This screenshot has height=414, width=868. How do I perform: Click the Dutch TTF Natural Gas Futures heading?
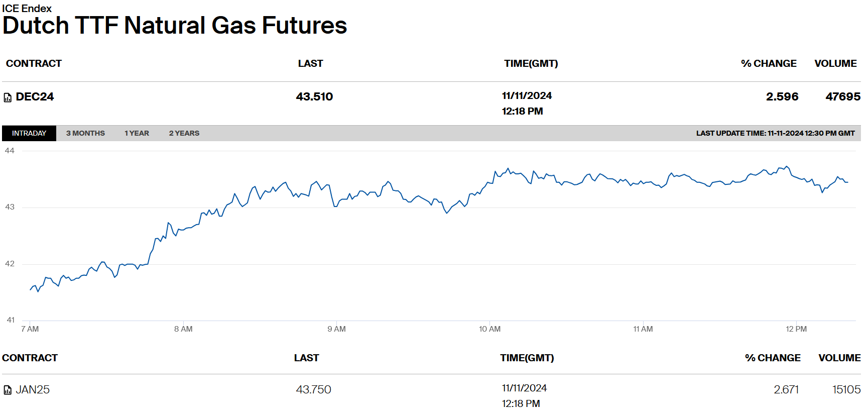pos(175,26)
